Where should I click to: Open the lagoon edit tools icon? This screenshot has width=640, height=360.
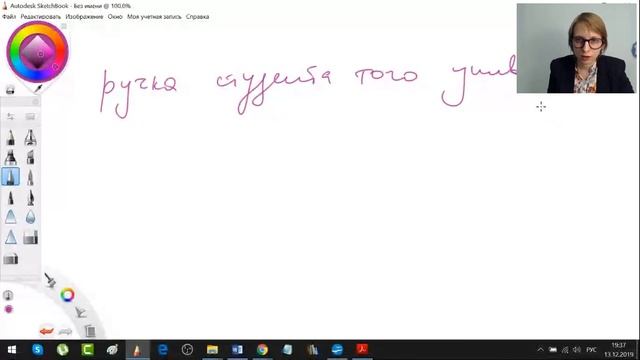point(81,313)
